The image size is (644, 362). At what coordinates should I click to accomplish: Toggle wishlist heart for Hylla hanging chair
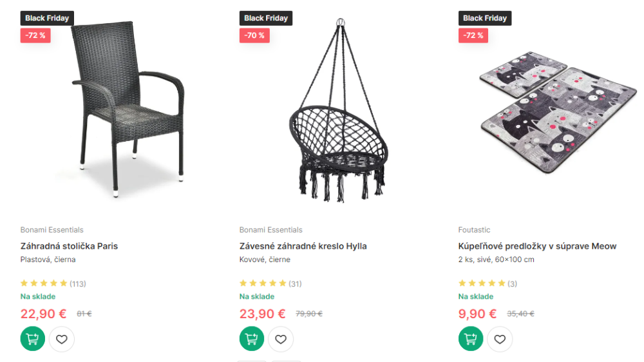coord(281,339)
